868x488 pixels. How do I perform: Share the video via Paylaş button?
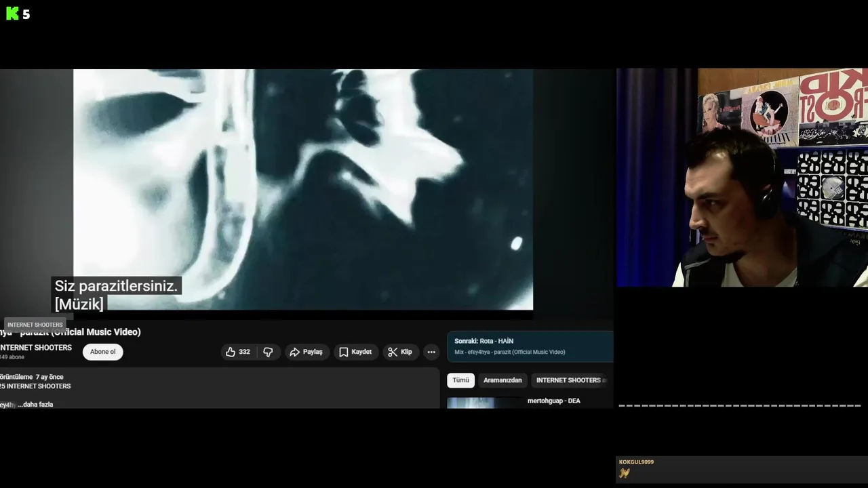pyautogui.click(x=307, y=352)
